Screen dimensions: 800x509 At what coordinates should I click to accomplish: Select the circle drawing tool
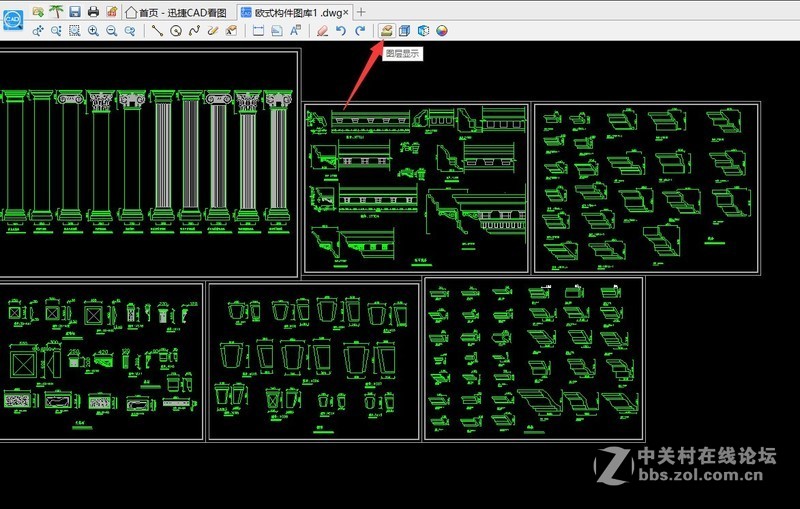(x=176, y=31)
